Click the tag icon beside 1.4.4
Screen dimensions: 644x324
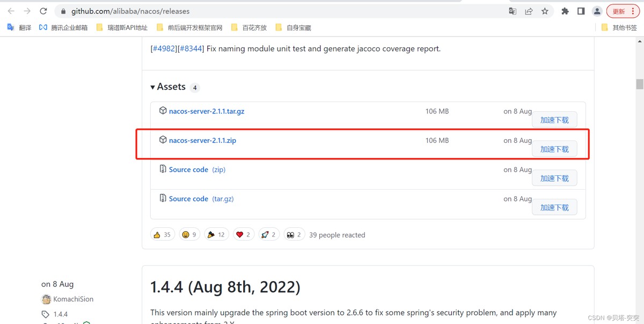point(45,314)
